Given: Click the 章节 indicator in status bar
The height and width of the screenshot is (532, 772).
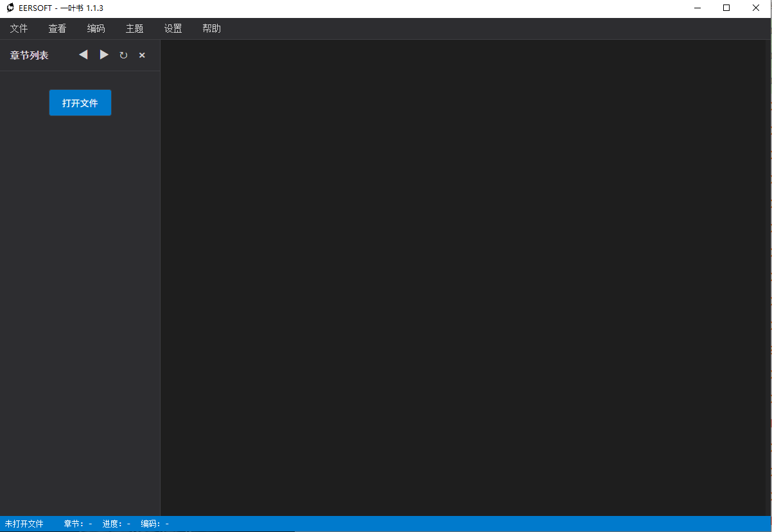Looking at the screenshot, I should pos(78,524).
